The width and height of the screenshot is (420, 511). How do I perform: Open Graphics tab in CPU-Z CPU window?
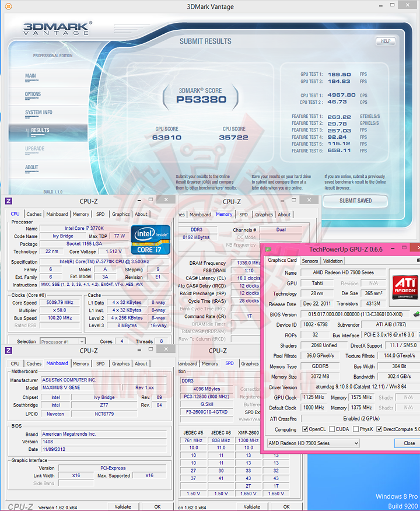(121, 214)
